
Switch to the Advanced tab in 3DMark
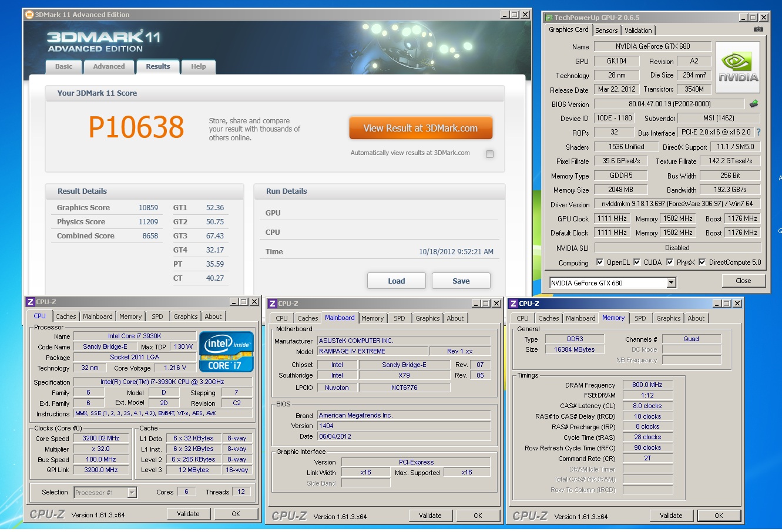[x=109, y=67]
